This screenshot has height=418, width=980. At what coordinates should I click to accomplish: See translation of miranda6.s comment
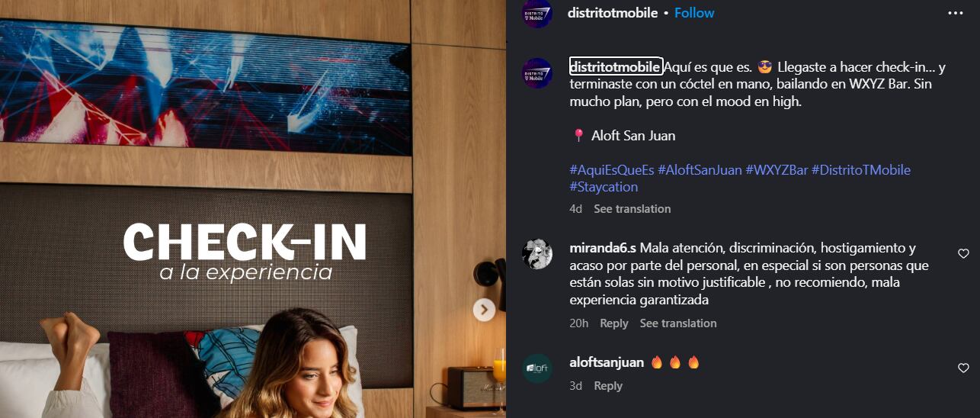678,323
